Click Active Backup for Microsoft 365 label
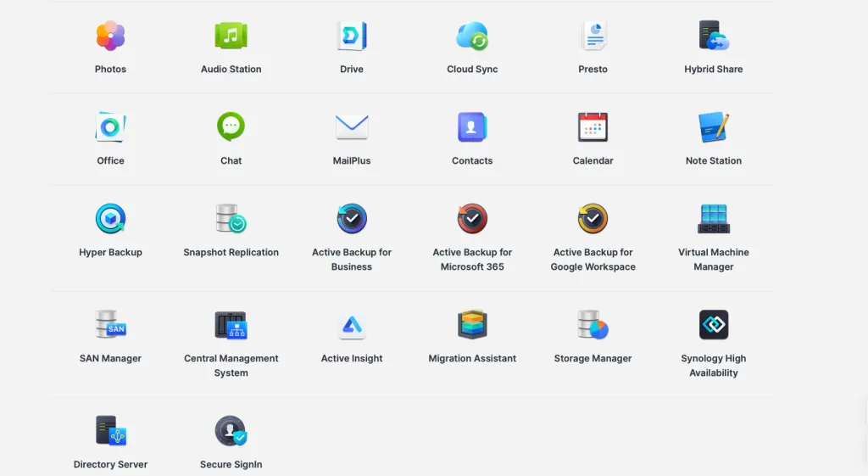Viewport: 868px width, 476px height. (x=472, y=259)
